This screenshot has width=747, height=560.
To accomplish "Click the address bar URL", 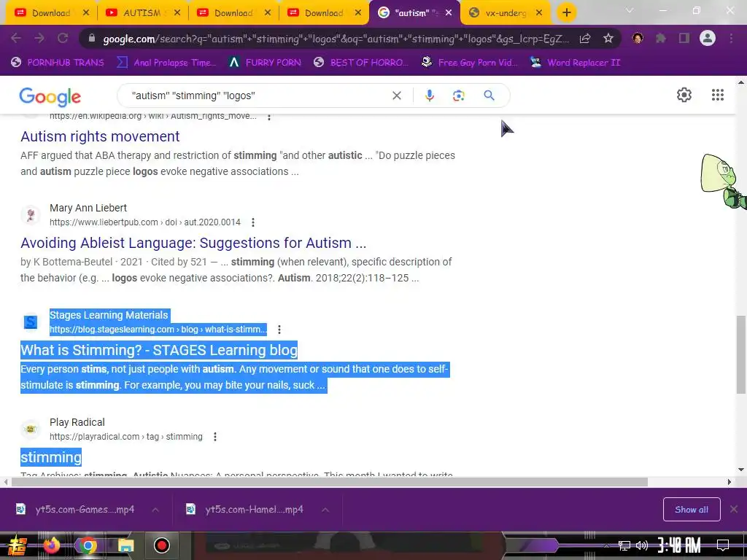I will click(x=336, y=39).
